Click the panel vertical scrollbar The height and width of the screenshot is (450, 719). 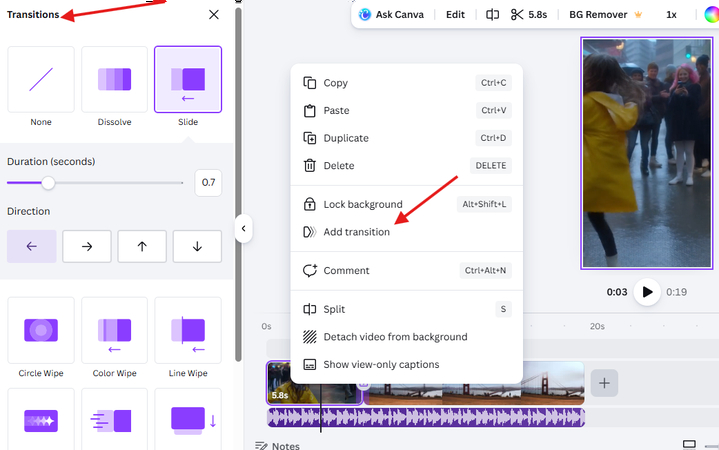(x=238, y=183)
